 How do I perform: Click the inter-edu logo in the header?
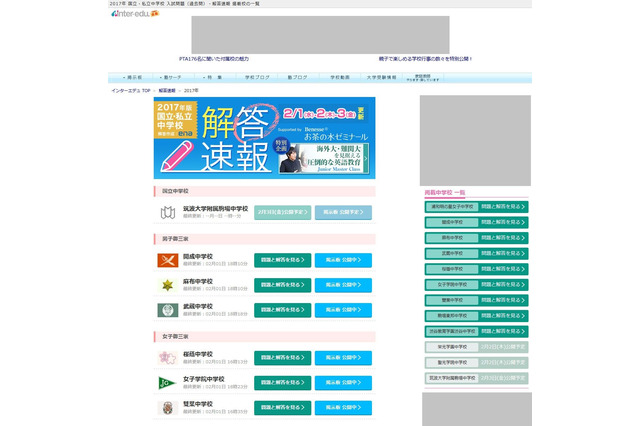pyautogui.click(x=135, y=13)
